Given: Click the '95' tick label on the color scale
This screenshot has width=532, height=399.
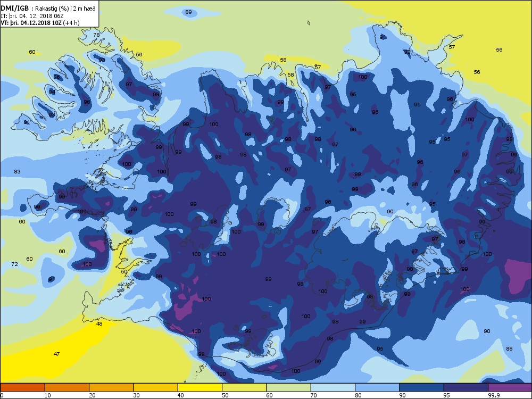Looking at the screenshot, I should pyautogui.click(x=447, y=395).
